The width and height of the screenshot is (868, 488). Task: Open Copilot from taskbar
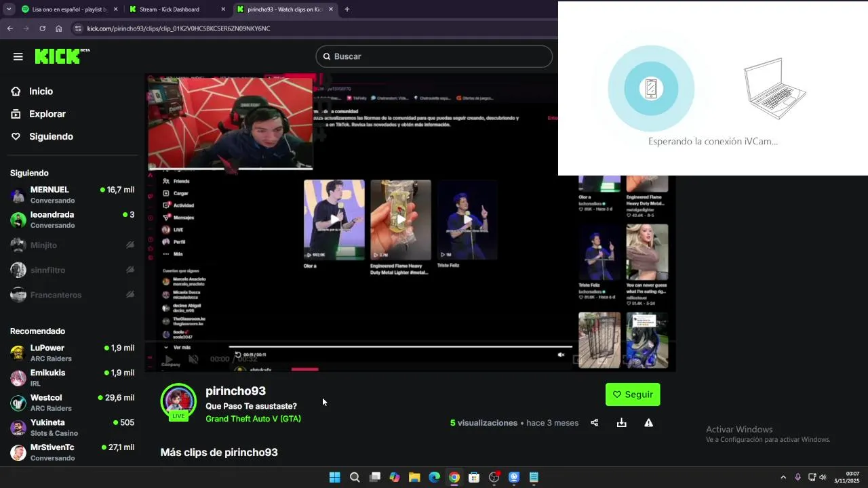coord(395,477)
